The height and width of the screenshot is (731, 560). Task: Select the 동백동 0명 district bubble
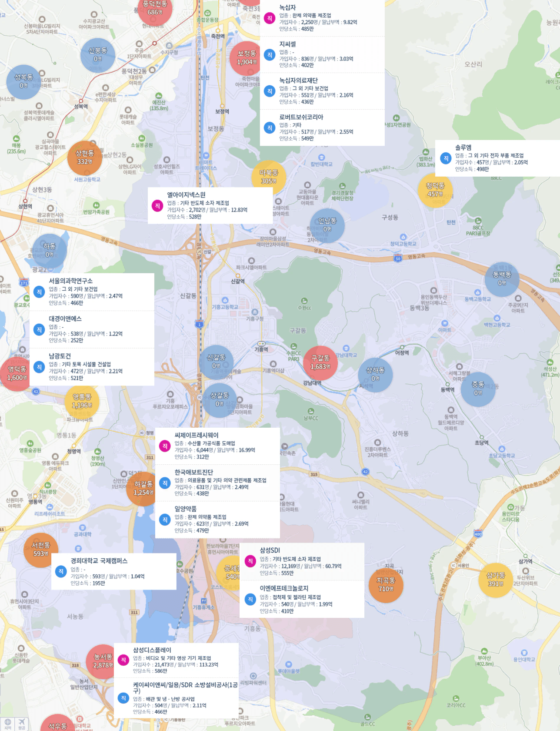502,279
